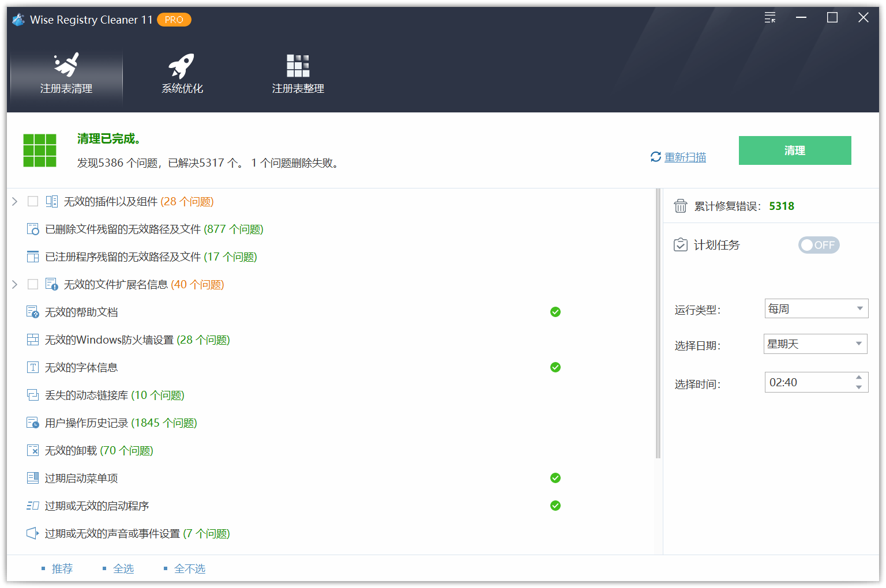Open the title bar menu icon
This screenshot has height=588, width=886.
coord(770,18)
